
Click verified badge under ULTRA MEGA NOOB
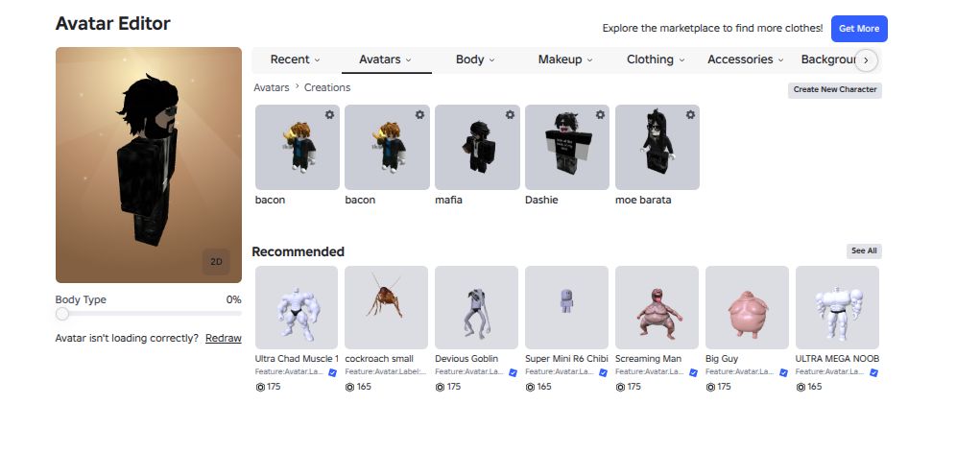873,372
